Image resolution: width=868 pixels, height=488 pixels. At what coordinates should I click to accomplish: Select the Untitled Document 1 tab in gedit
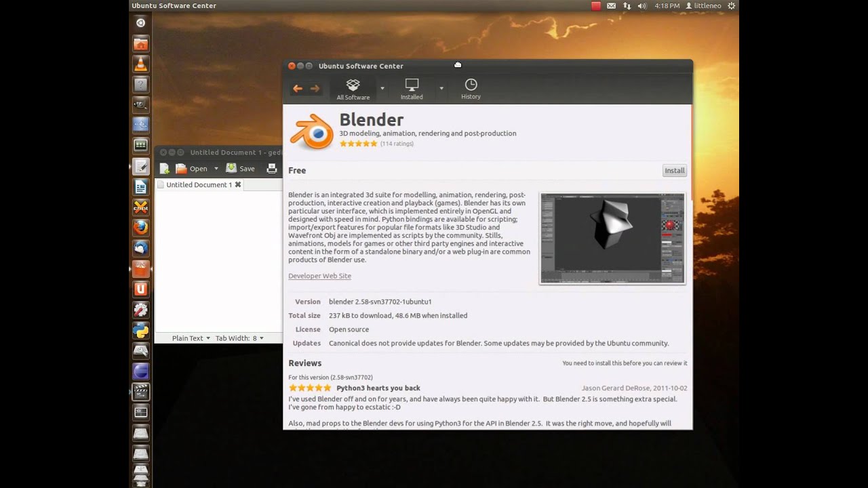(199, 184)
